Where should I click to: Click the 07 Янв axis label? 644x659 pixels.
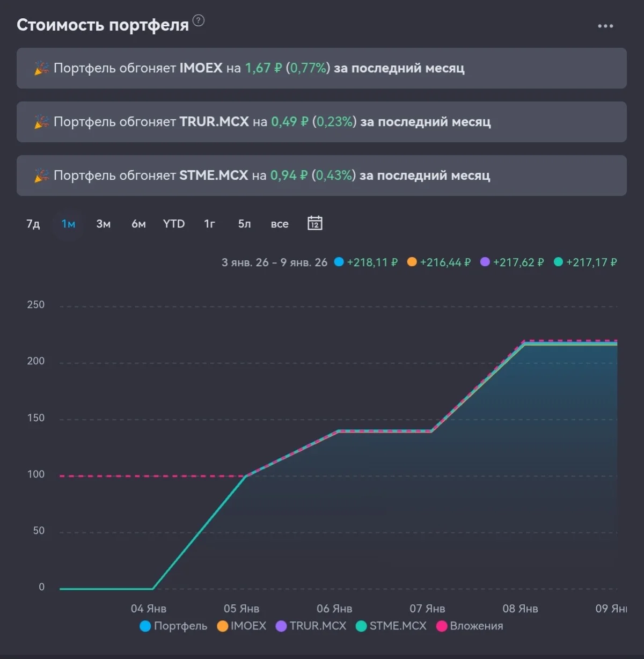tap(427, 609)
